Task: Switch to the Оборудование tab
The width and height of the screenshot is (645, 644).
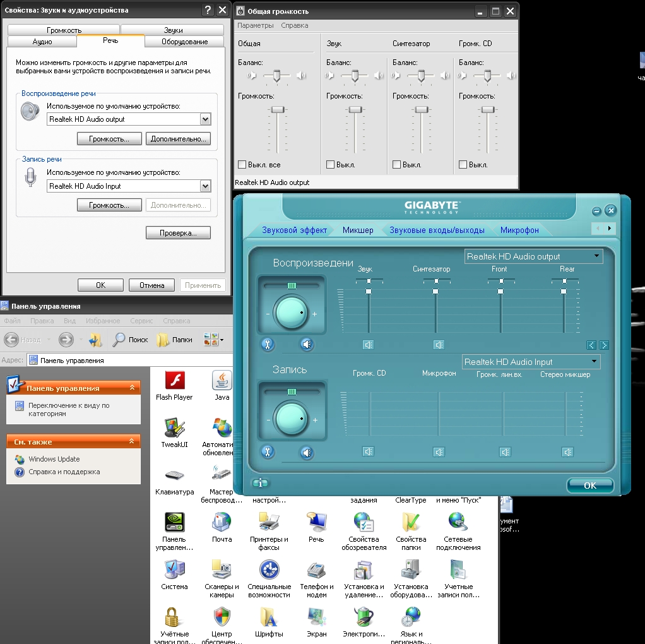Action: [x=185, y=42]
